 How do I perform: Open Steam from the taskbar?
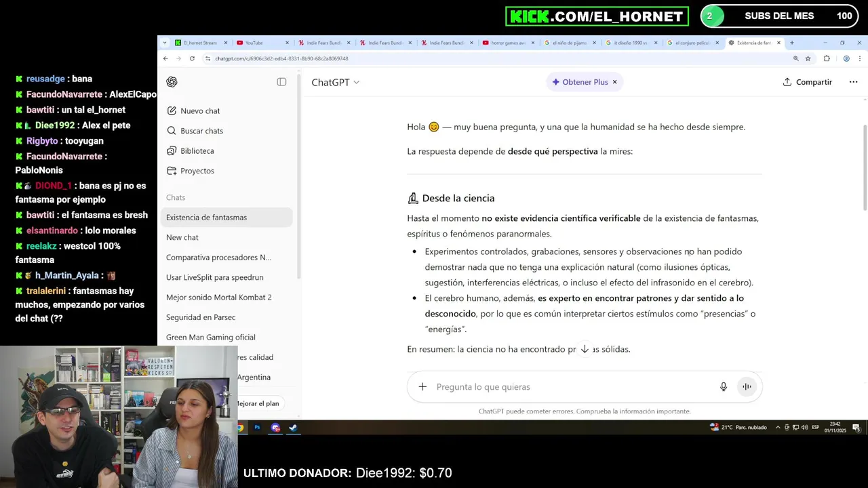coord(293,428)
